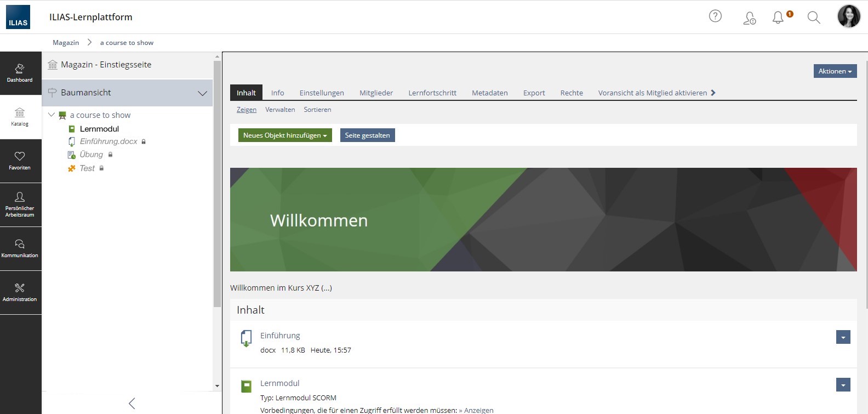Open Übung in the tree

tap(91, 155)
